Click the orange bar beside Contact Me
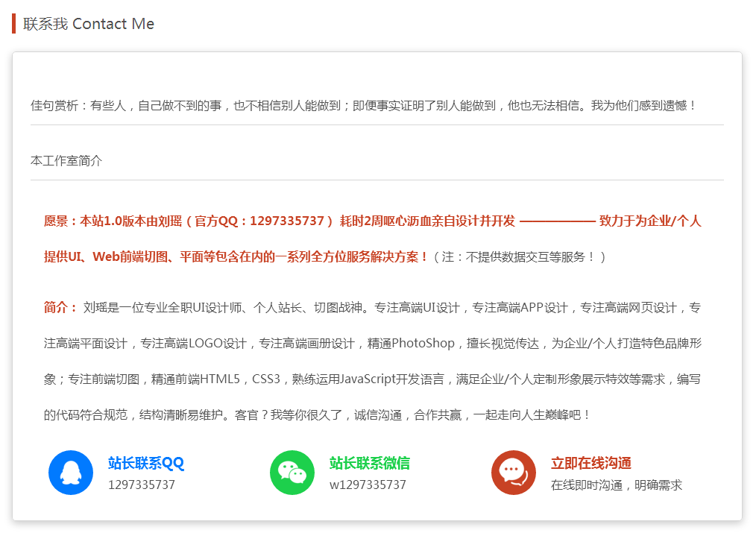Screen dimensions: 756x533 point(13,24)
